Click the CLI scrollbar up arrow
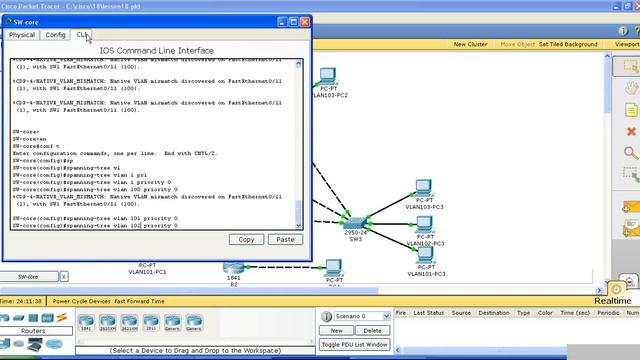Screen dimensions: 640x360 [x=298, y=63]
